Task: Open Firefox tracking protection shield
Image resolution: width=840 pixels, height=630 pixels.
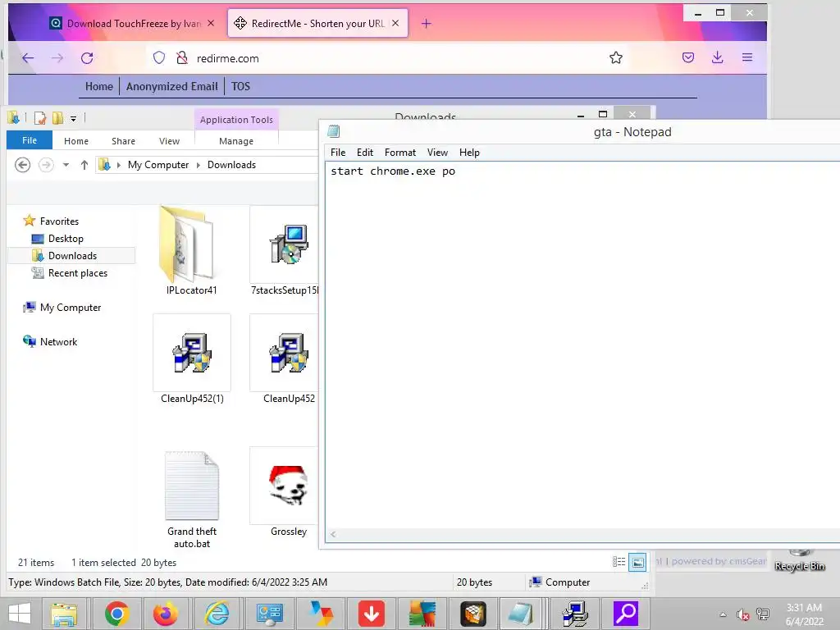Action: pos(159,58)
